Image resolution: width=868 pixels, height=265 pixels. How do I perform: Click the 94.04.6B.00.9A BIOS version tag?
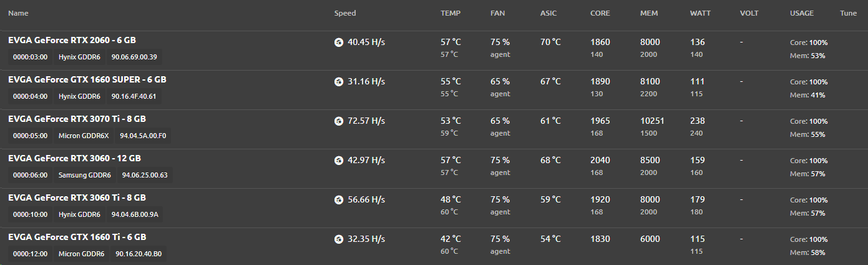pyautogui.click(x=135, y=214)
